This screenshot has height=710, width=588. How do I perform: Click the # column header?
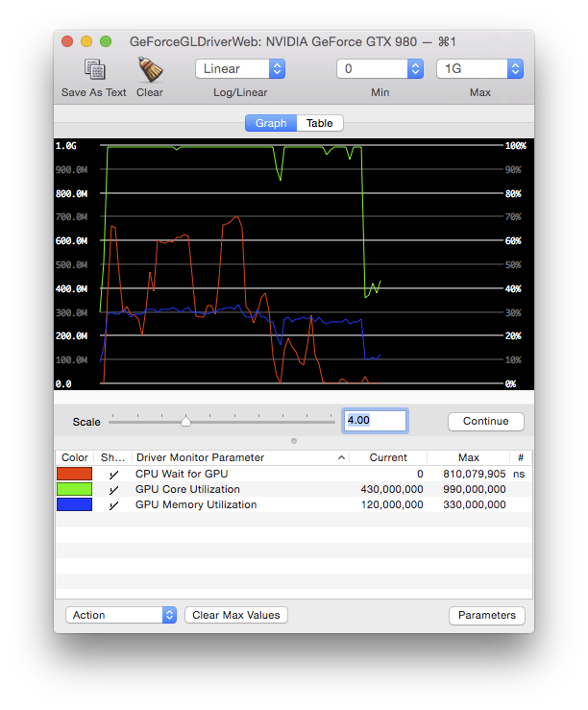pyautogui.click(x=521, y=457)
